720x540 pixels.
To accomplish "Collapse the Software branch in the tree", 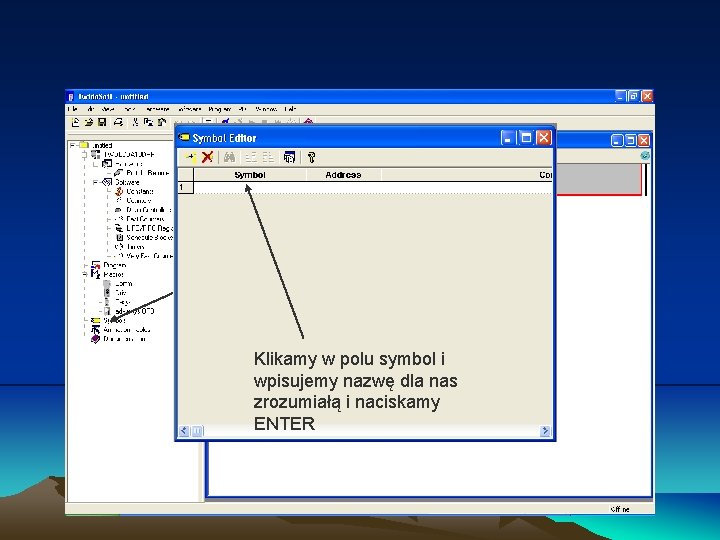I will (x=96, y=182).
